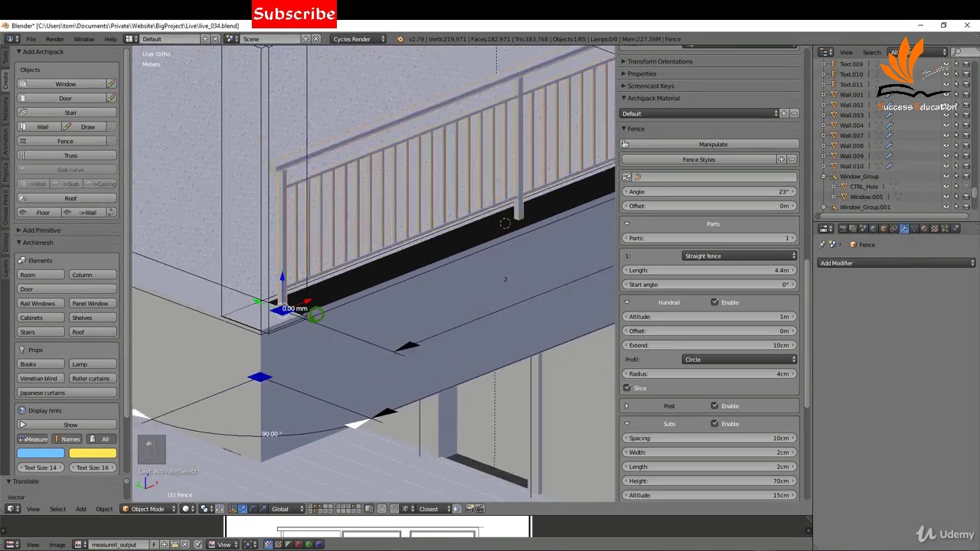Viewport: 980px width, 551px height.
Task: Expand the Transform Orientations panel
Action: tap(659, 61)
